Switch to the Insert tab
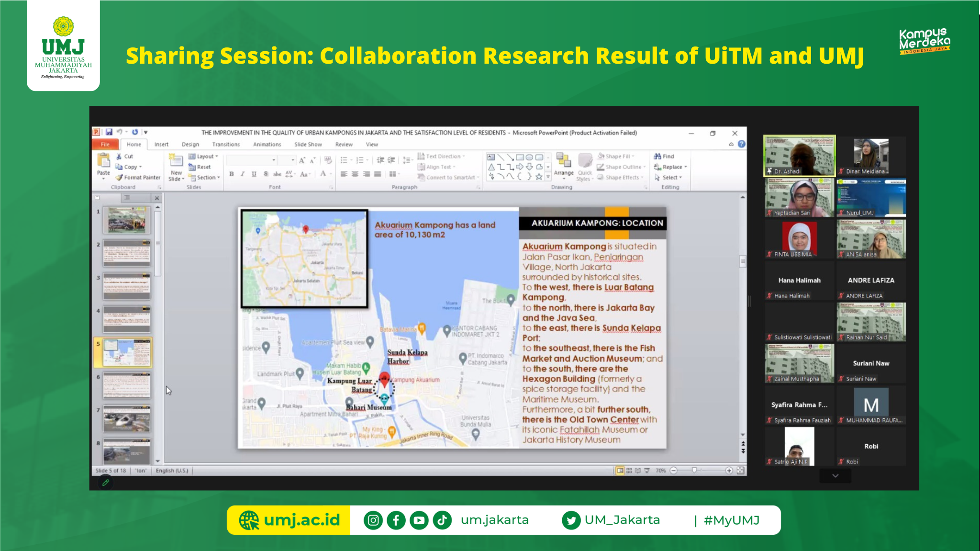980x551 pixels. coord(161,145)
